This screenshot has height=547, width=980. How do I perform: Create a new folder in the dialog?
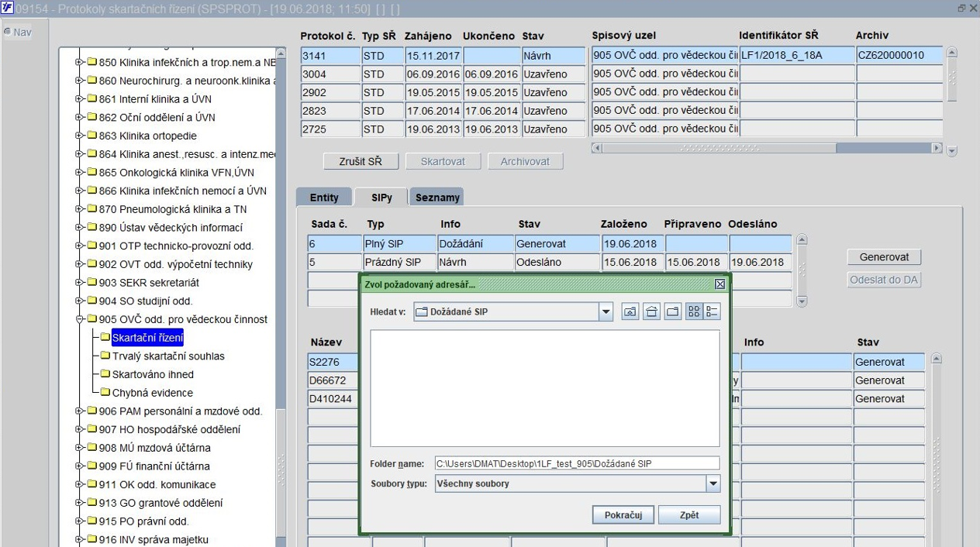[x=672, y=311]
